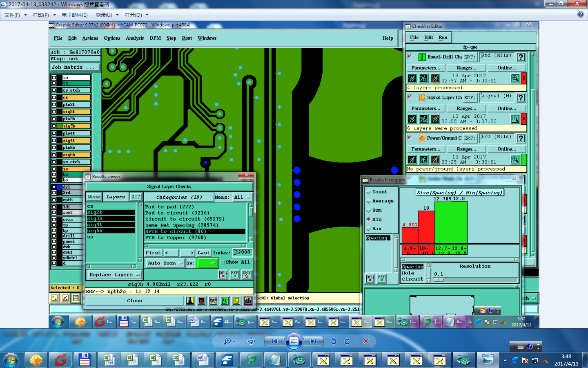The image size is (588, 368).
Task: Select 'PTH to Copper (9768)' category
Action: [176, 238]
